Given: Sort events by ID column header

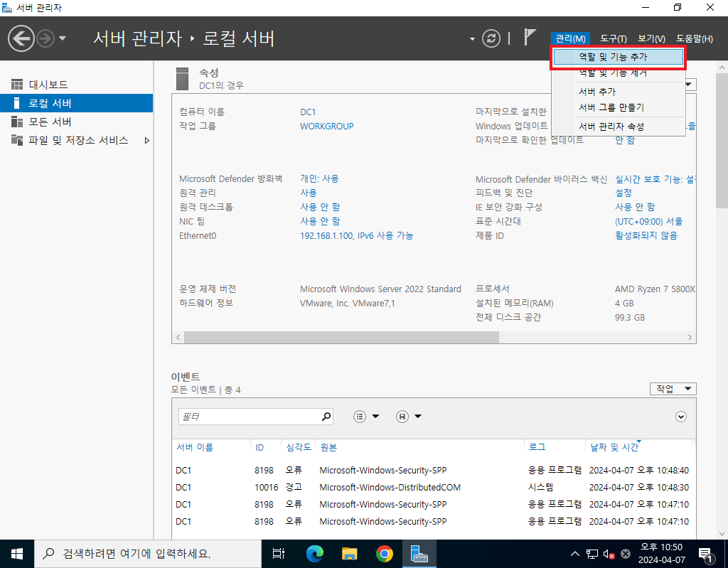Looking at the screenshot, I should pos(259,447).
